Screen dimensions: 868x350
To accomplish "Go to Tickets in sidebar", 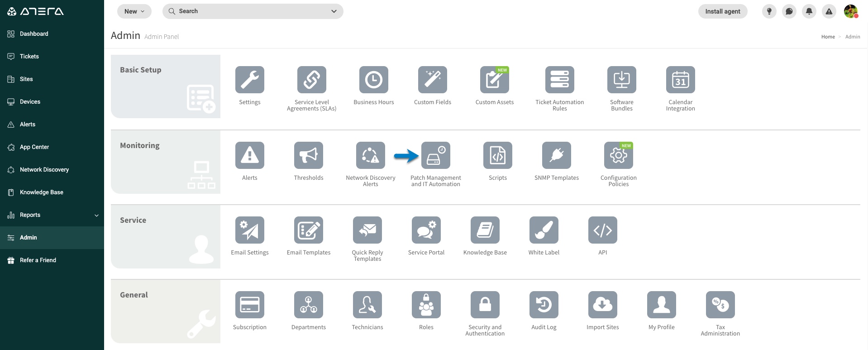I will click(x=52, y=57).
